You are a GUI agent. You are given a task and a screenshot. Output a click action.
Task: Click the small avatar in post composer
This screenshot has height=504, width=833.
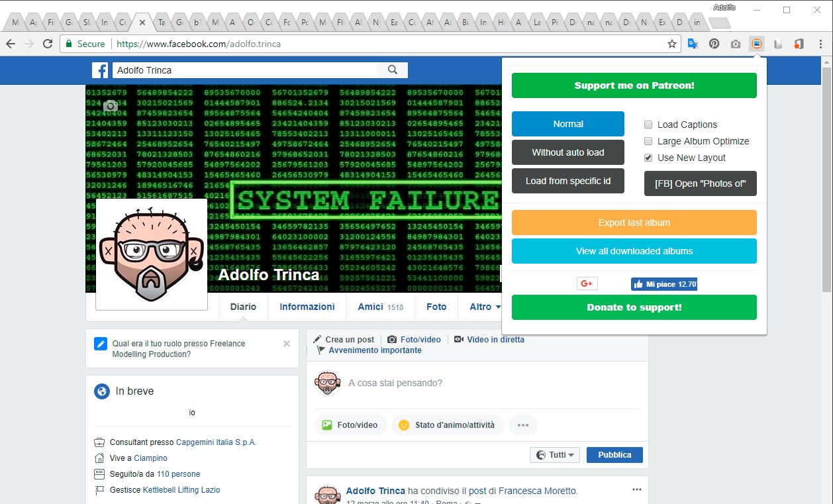(327, 383)
